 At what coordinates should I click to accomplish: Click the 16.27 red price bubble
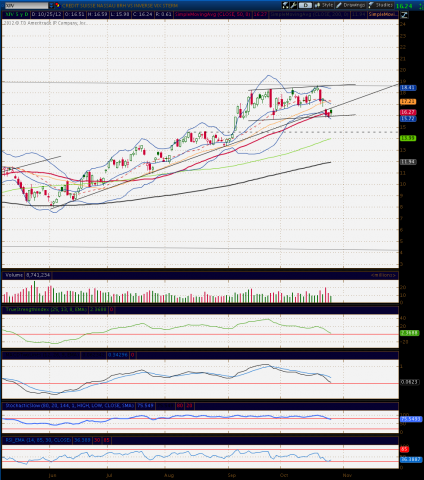click(x=408, y=112)
